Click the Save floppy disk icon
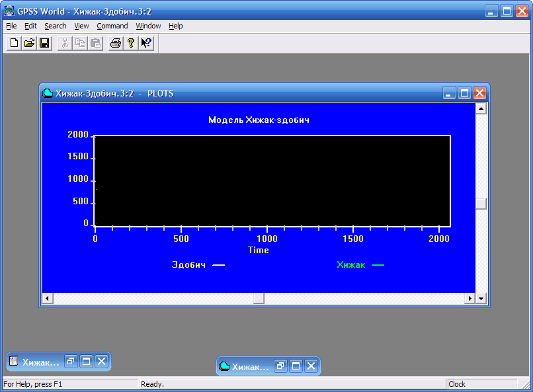Viewport: 533px width, 392px height. pos(44,43)
